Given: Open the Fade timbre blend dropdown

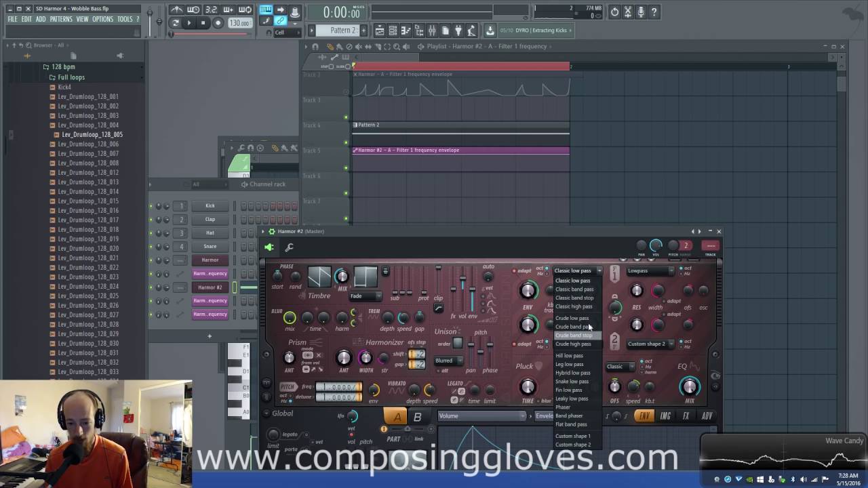Looking at the screenshot, I should coord(365,296).
